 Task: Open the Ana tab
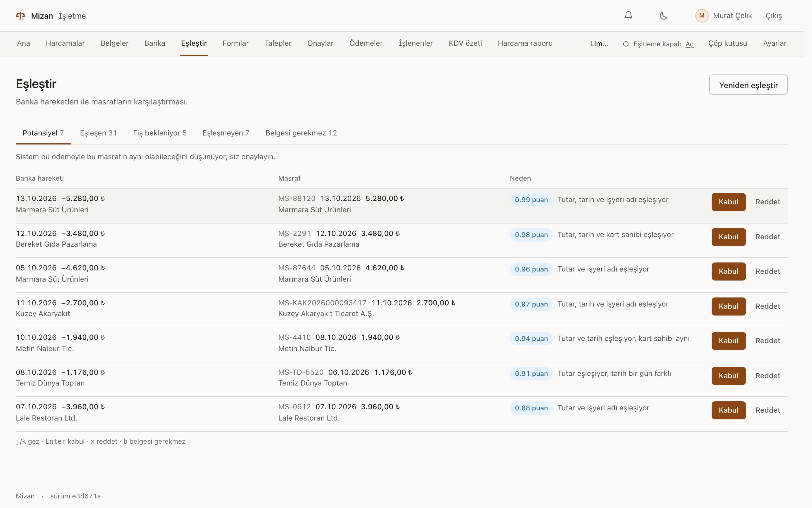(x=23, y=43)
